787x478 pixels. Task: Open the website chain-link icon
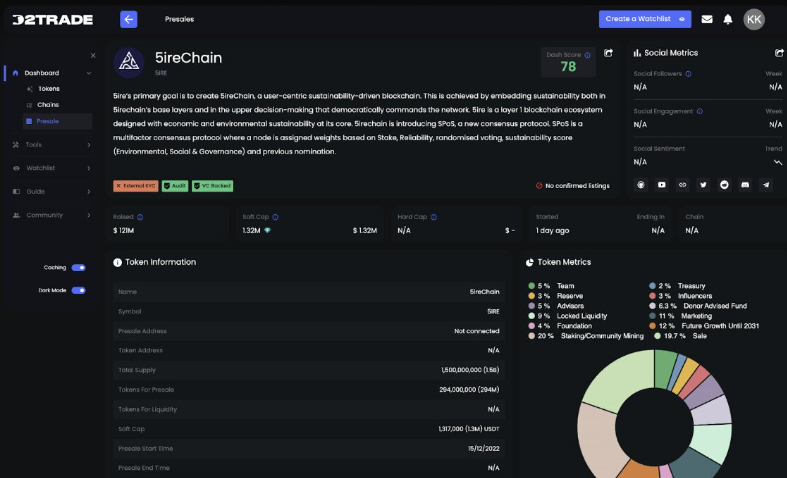(683, 185)
